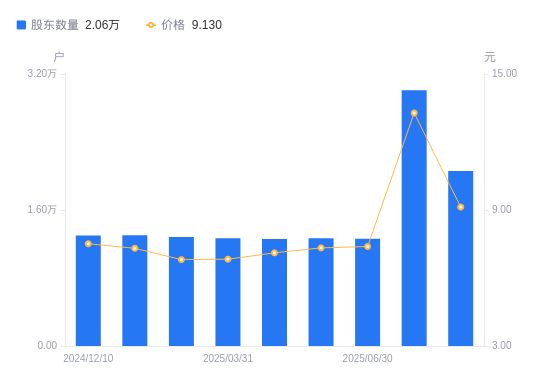This screenshot has width=550, height=381.
Task: Click the price point at the line's peak
Action: (x=414, y=113)
